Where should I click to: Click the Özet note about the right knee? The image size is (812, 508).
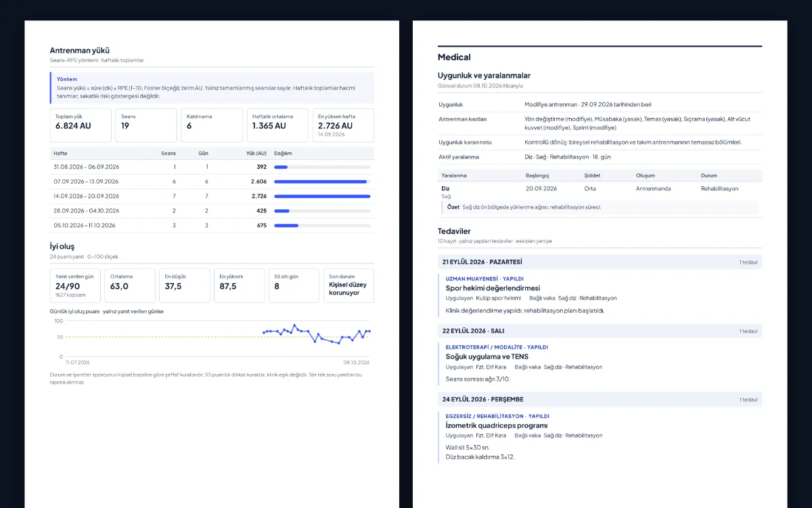600,207
